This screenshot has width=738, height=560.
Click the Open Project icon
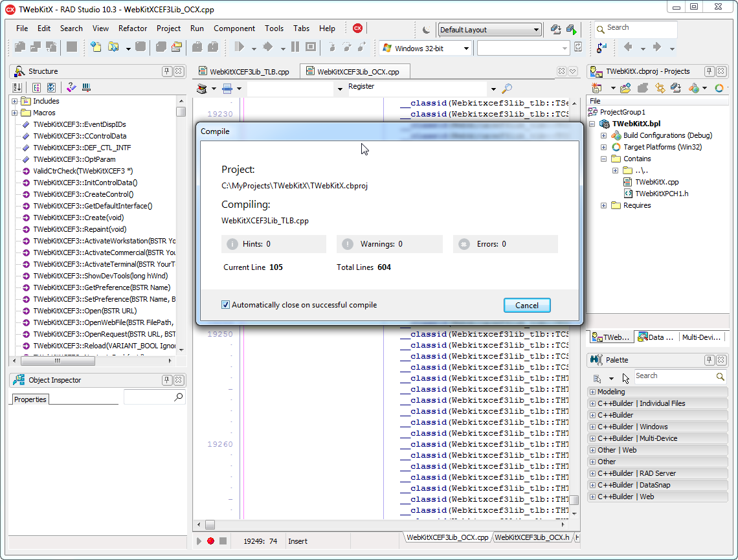pyautogui.click(x=177, y=47)
